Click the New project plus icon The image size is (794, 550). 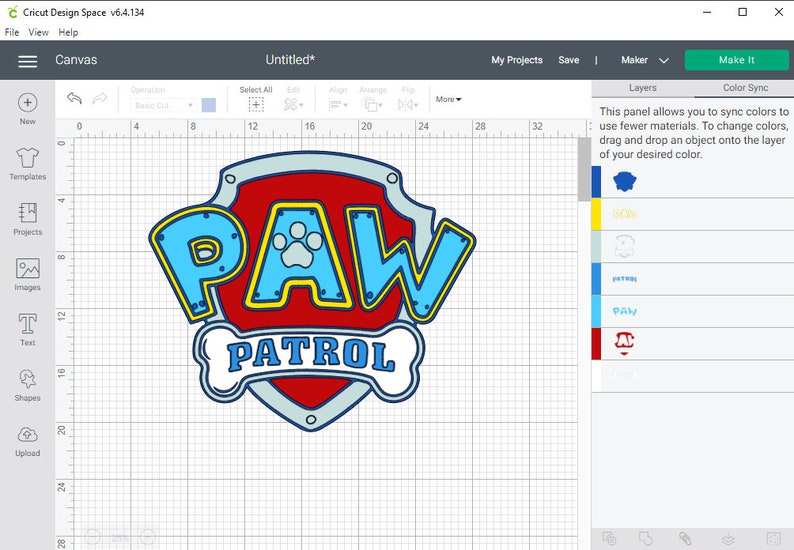pyautogui.click(x=27, y=102)
